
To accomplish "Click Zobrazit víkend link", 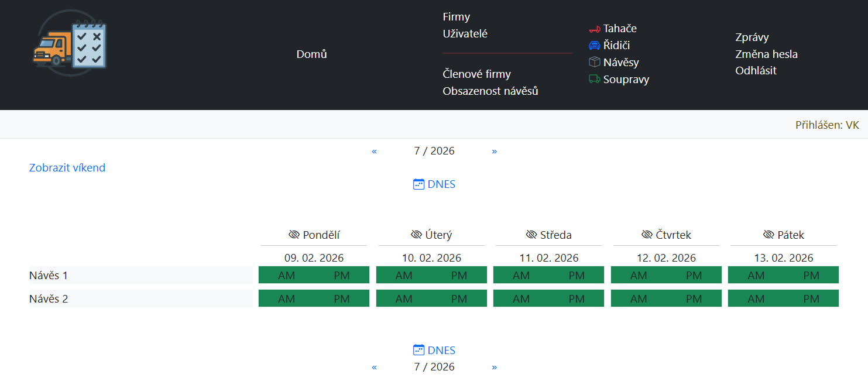I will tap(67, 168).
